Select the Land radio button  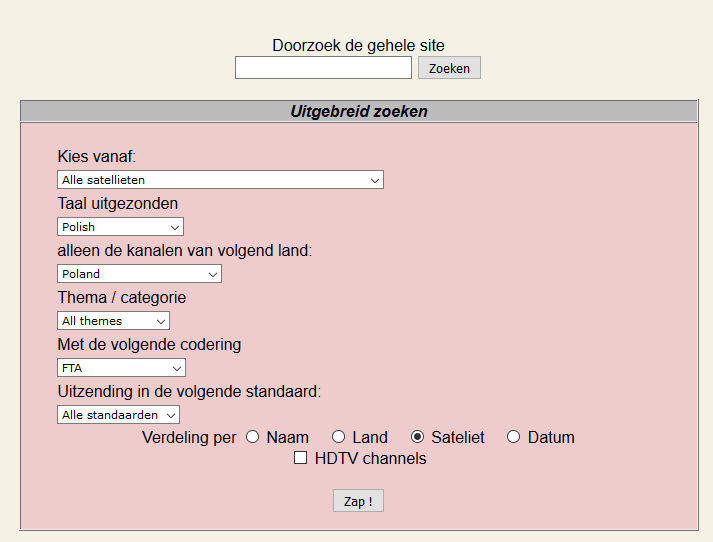coord(338,437)
